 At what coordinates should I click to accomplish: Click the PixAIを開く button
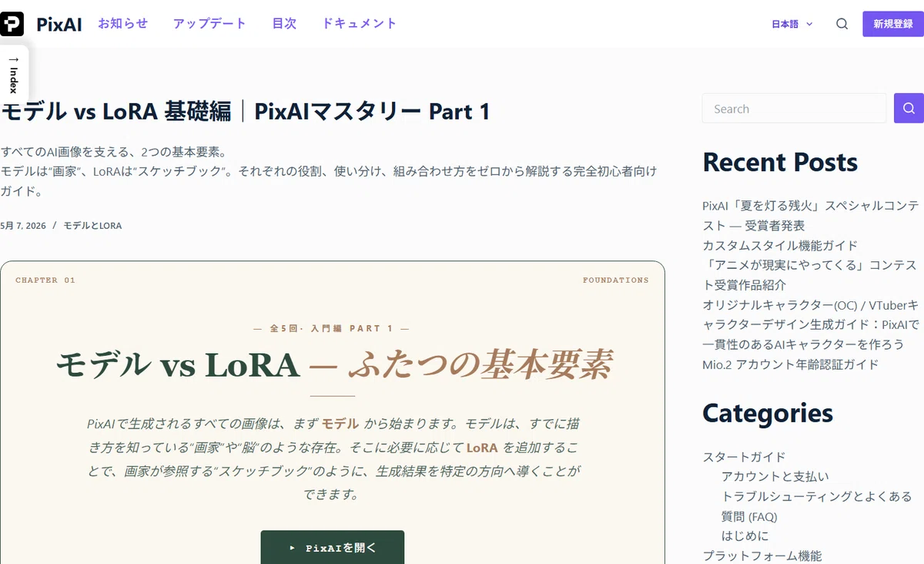click(x=332, y=548)
